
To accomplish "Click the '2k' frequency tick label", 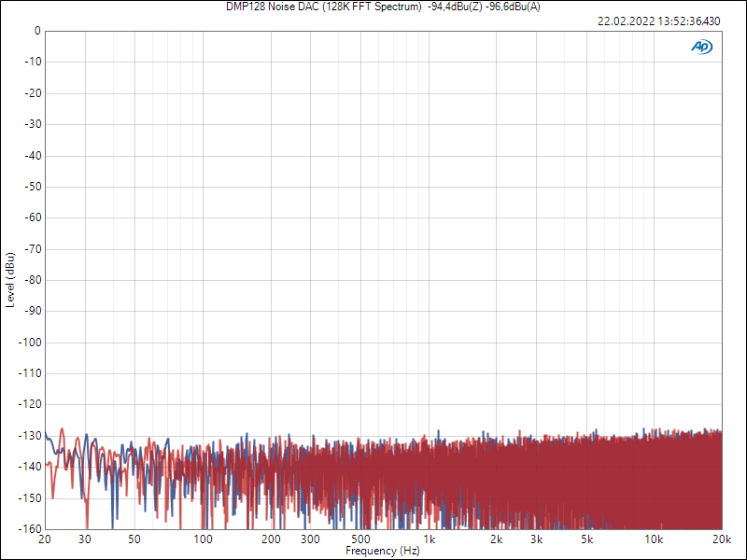I will (x=497, y=539).
